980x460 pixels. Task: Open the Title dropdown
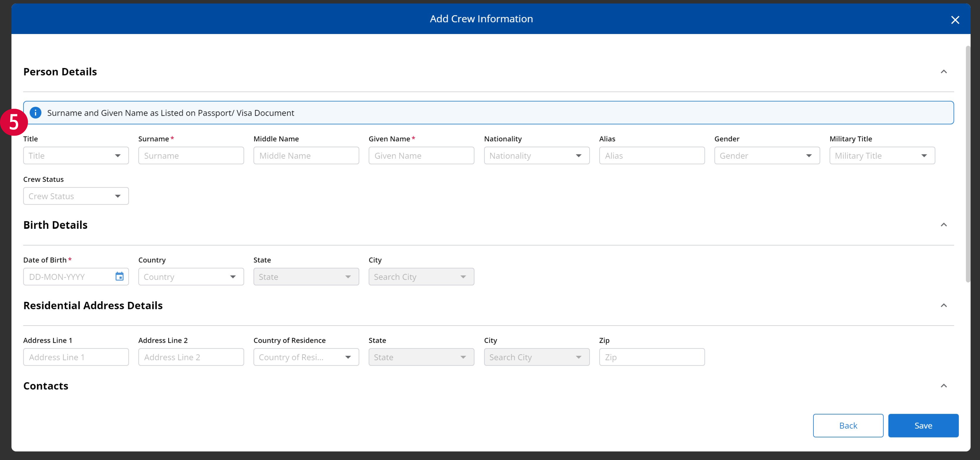[76, 156]
